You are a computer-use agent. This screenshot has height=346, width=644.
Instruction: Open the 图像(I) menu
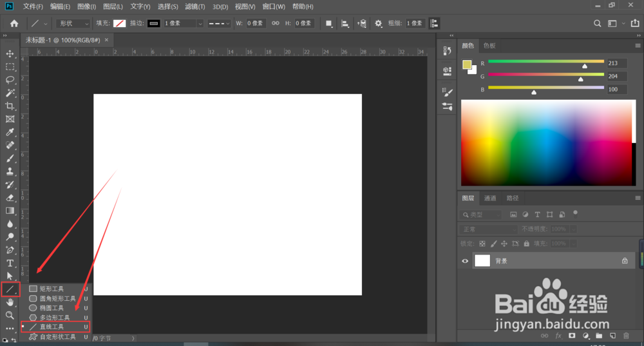pos(86,6)
